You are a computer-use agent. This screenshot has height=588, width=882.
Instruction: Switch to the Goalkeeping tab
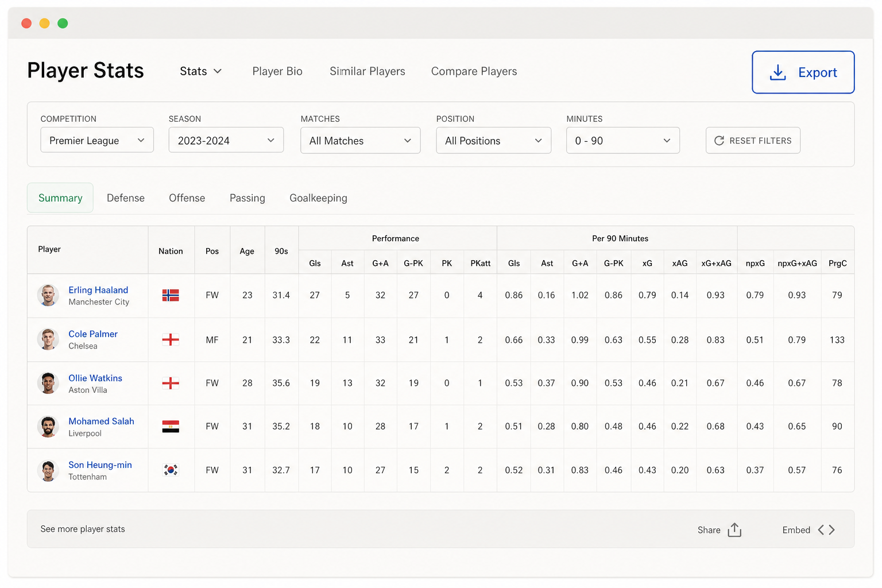(318, 198)
